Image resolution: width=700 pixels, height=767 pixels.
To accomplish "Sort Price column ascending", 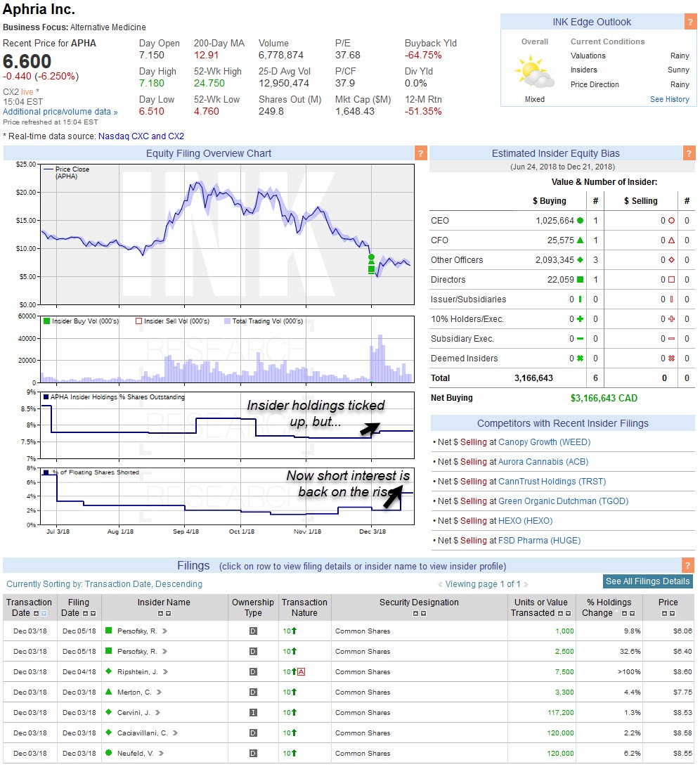I will [664, 614].
